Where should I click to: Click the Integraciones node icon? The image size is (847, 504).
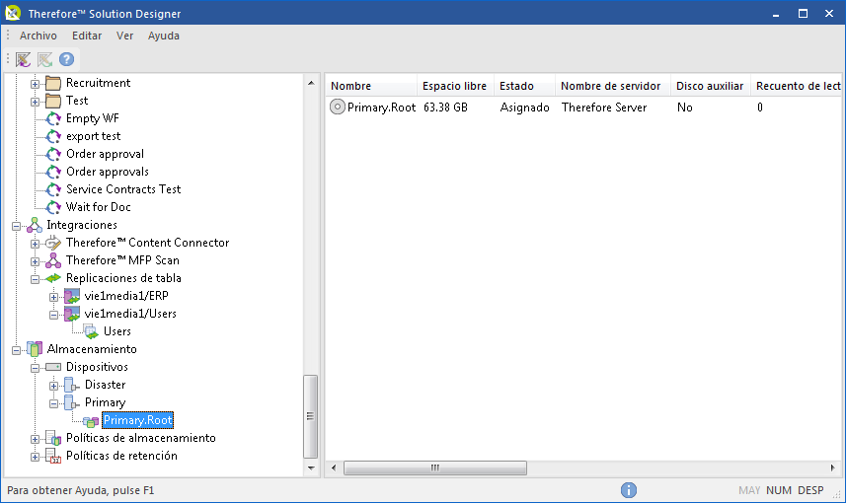[34, 225]
